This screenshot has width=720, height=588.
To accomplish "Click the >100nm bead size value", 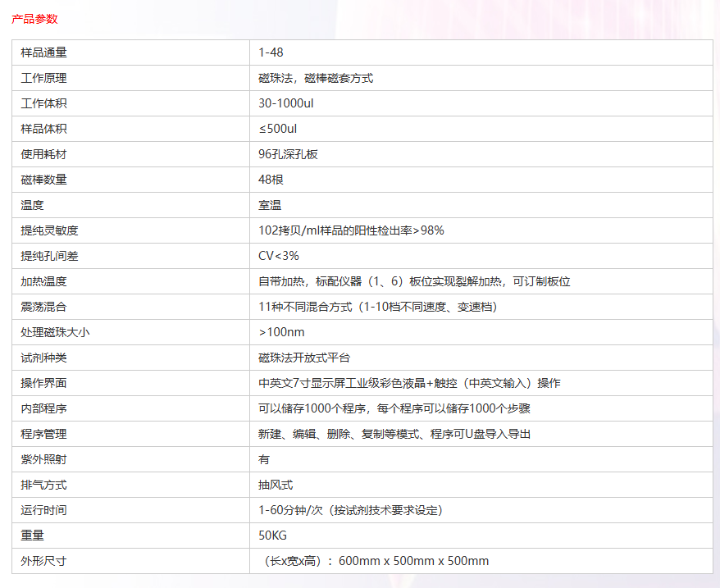I will tap(281, 332).
